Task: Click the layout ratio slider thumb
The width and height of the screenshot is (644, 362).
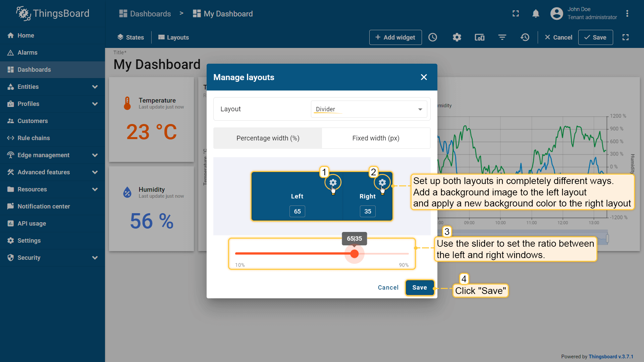Action: pyautogui.click(x=354, y=254)
